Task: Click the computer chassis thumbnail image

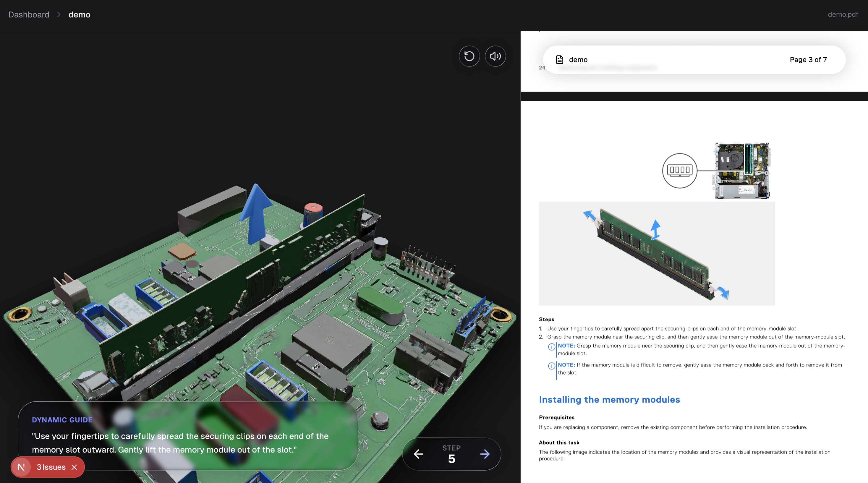Action: click(x=742, y=171)
